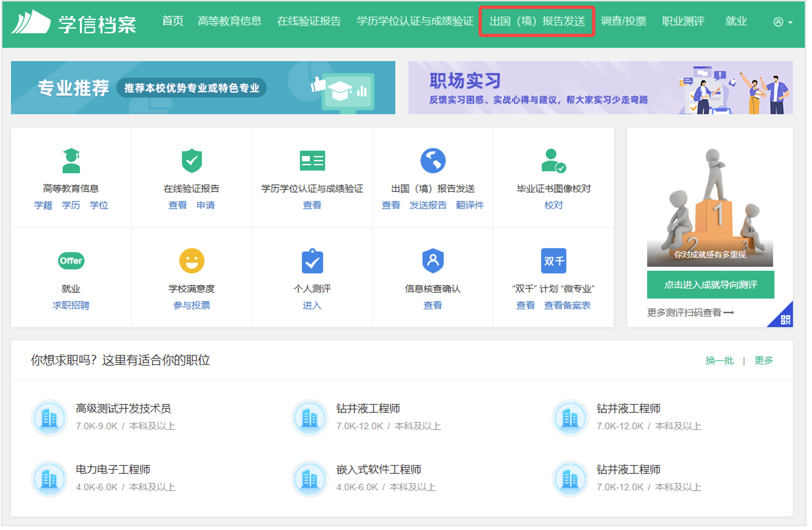
Task: Click the 翻译件 link under 出国报告发送
Action: point(469,205)
